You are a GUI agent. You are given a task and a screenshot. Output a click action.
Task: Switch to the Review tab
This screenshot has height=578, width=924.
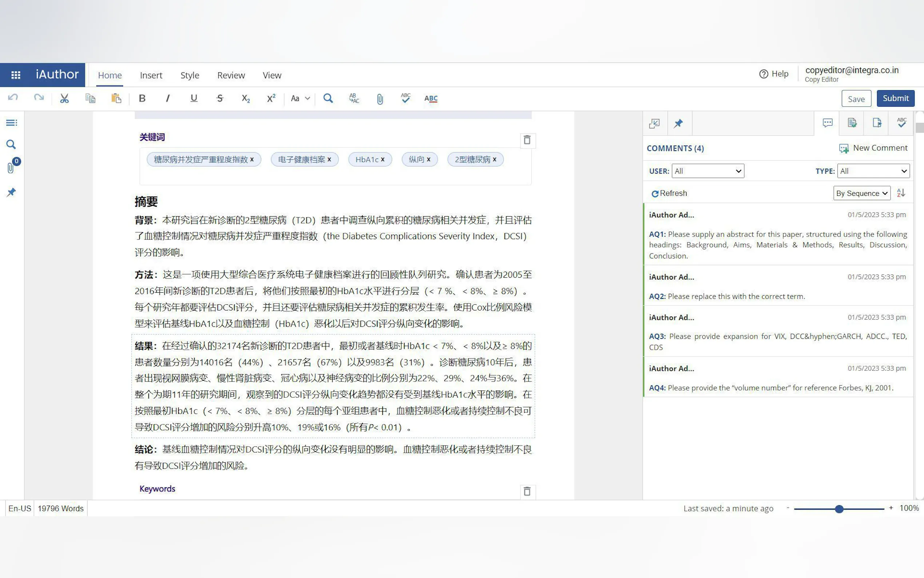231,75
